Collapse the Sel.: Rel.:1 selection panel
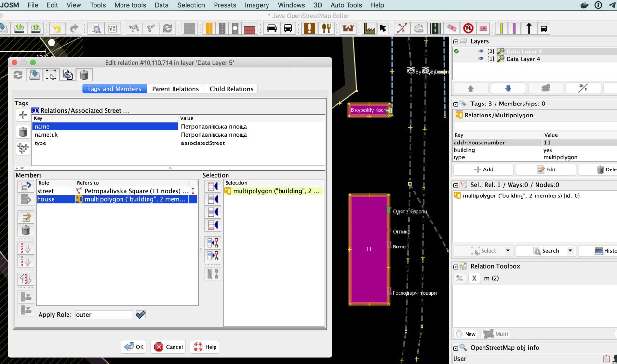617x364 pixels. coord(456,185)
